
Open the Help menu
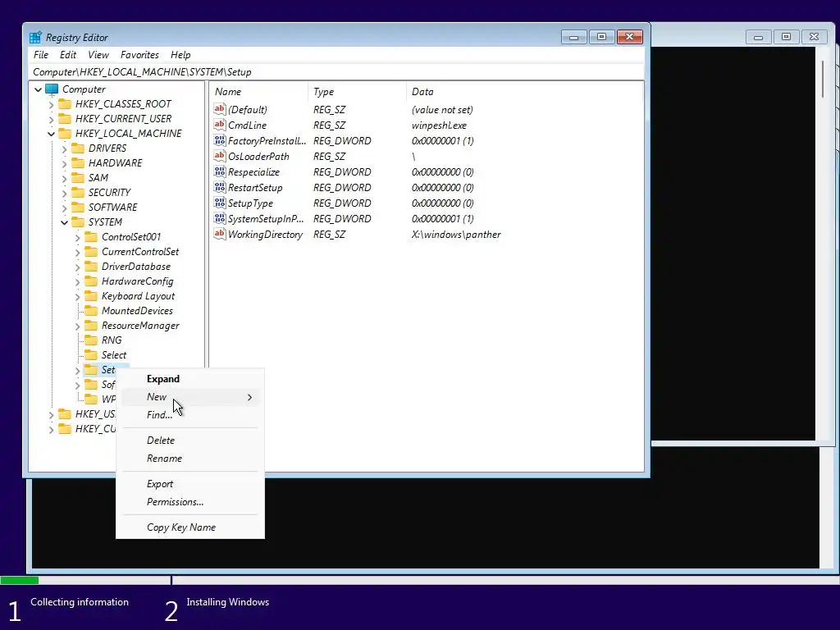click(x=180, y=55)
